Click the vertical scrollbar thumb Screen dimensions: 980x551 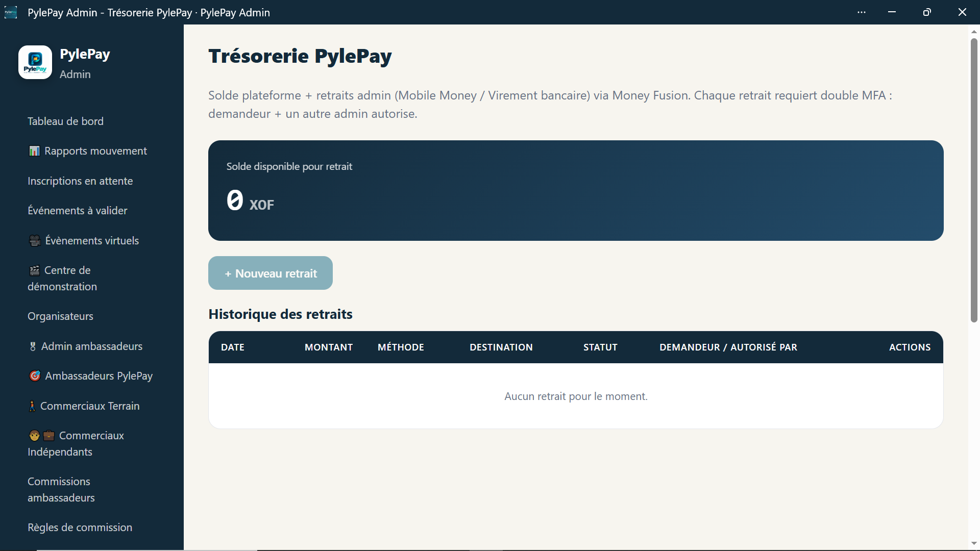pos(974,180)
